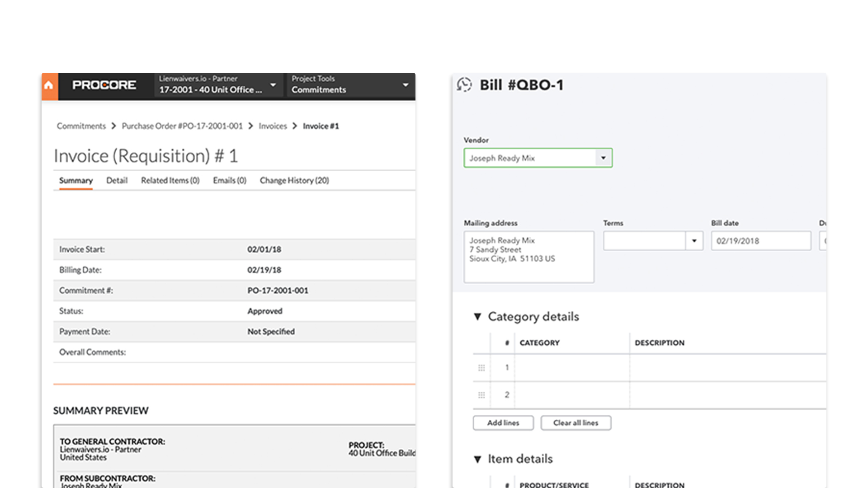Click the DESCRIPTION header in Category details
Viewport: 868px width, 488px height.
(x=660, y=343)
